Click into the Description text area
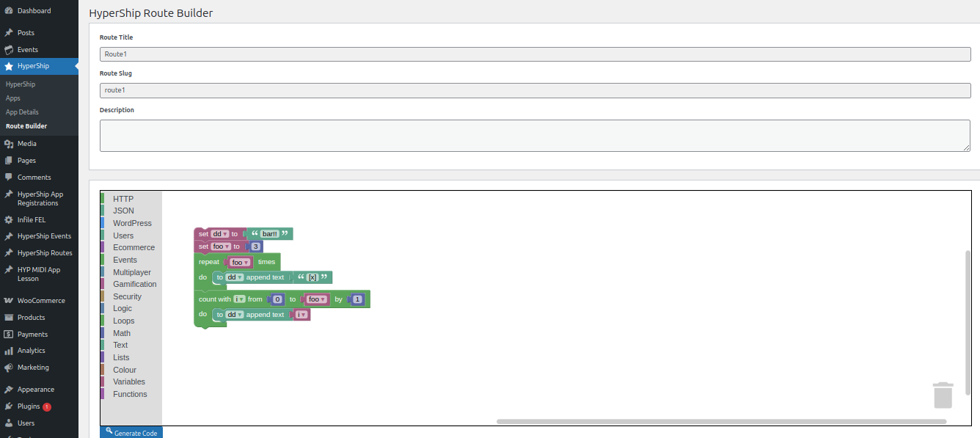This screenshot has width=980, height=438. tap(535, 136)
